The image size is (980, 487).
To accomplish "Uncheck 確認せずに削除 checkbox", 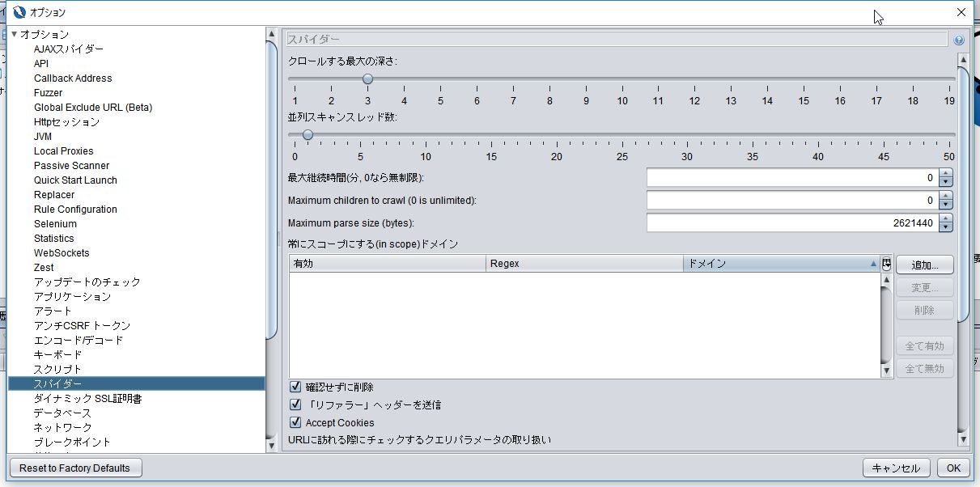I will tap(295, 387).
